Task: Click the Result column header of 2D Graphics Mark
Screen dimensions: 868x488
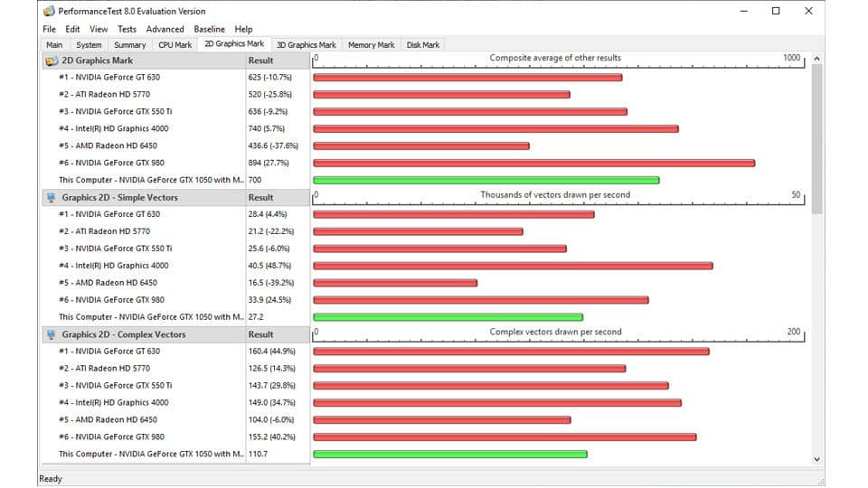Action: (278, 61)
